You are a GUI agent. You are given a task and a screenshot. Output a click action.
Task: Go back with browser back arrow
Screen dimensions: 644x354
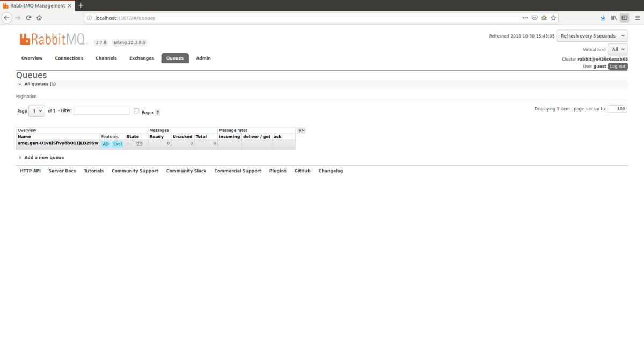point(7,18)
